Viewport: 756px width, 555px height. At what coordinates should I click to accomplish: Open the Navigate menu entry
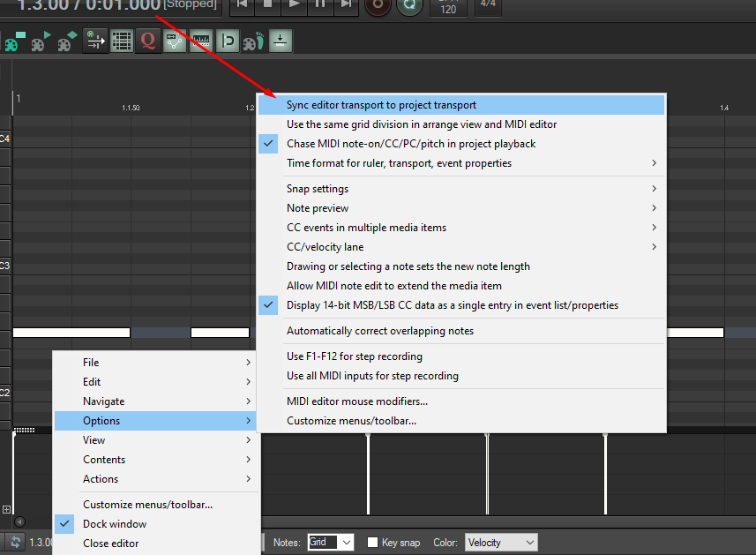coord(157,401)
